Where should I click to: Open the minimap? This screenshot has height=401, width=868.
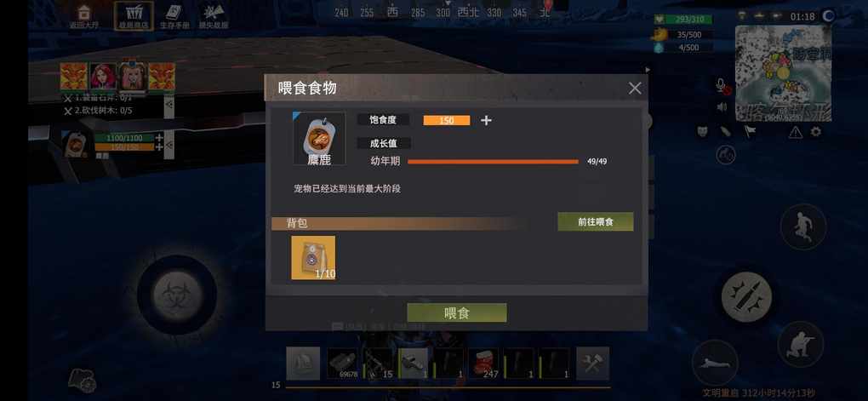tap(783, 72)
